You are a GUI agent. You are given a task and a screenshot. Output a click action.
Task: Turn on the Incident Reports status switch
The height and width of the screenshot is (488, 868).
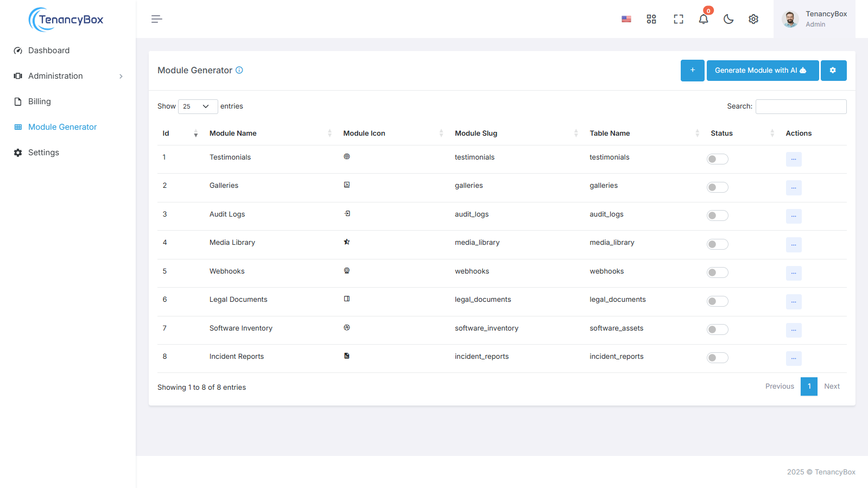[717, 358]
